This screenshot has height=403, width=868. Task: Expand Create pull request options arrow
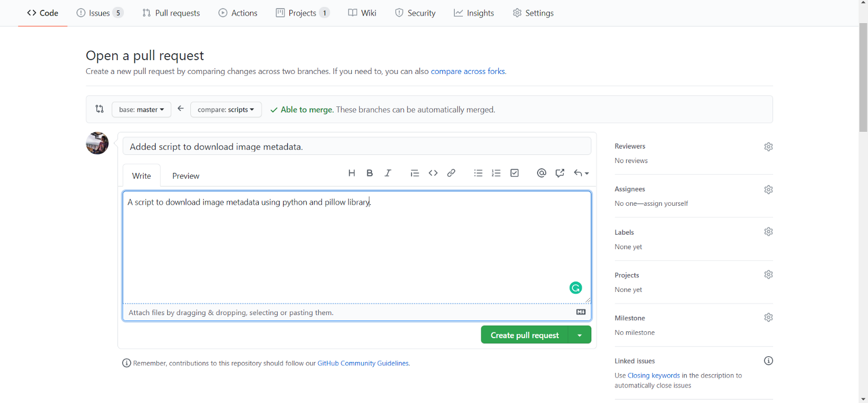coord(579,335)
